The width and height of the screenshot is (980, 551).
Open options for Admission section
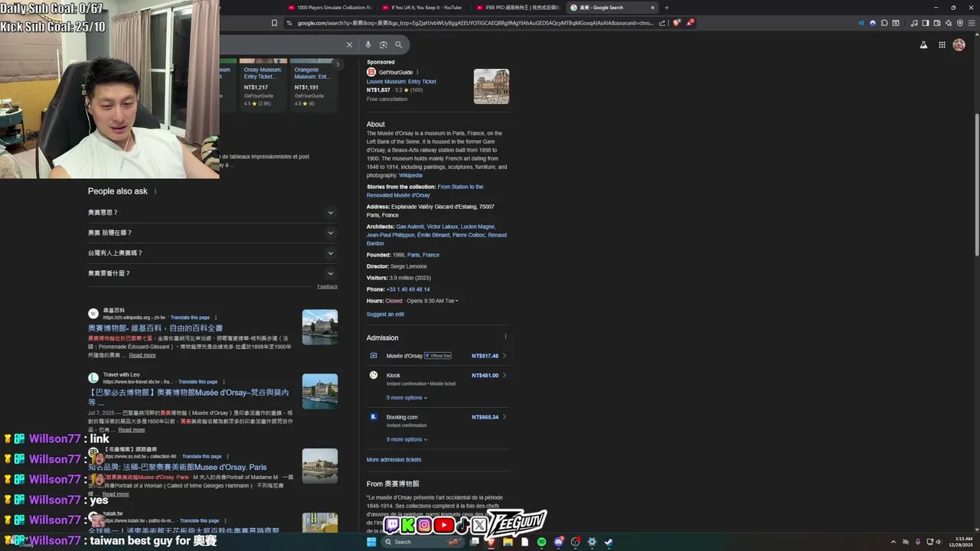coord(505,337)
